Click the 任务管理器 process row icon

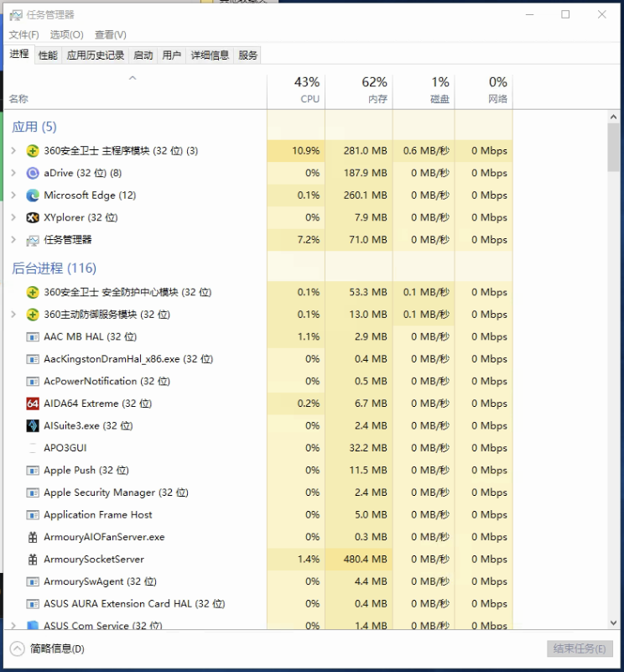pos(33,241)
